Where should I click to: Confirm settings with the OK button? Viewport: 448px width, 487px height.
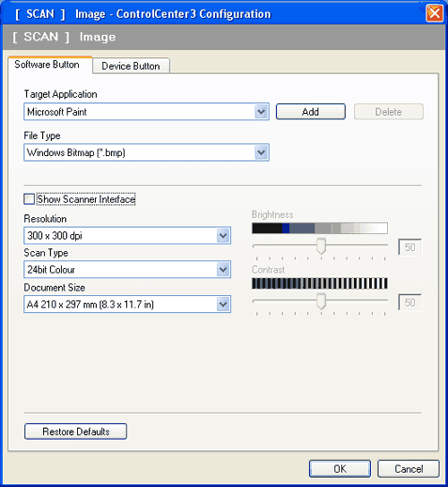coord(340,469)
